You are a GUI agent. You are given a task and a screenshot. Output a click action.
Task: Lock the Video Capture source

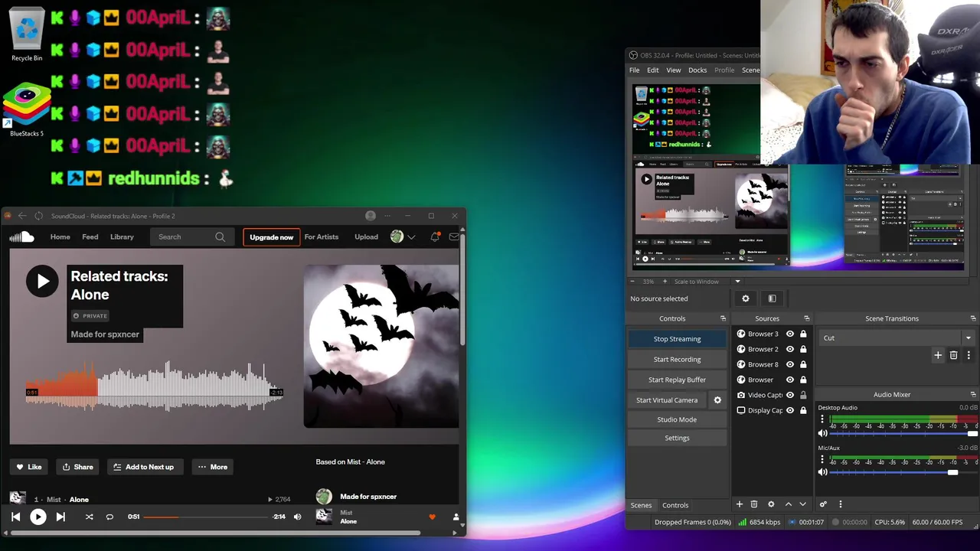click(803, 395)
